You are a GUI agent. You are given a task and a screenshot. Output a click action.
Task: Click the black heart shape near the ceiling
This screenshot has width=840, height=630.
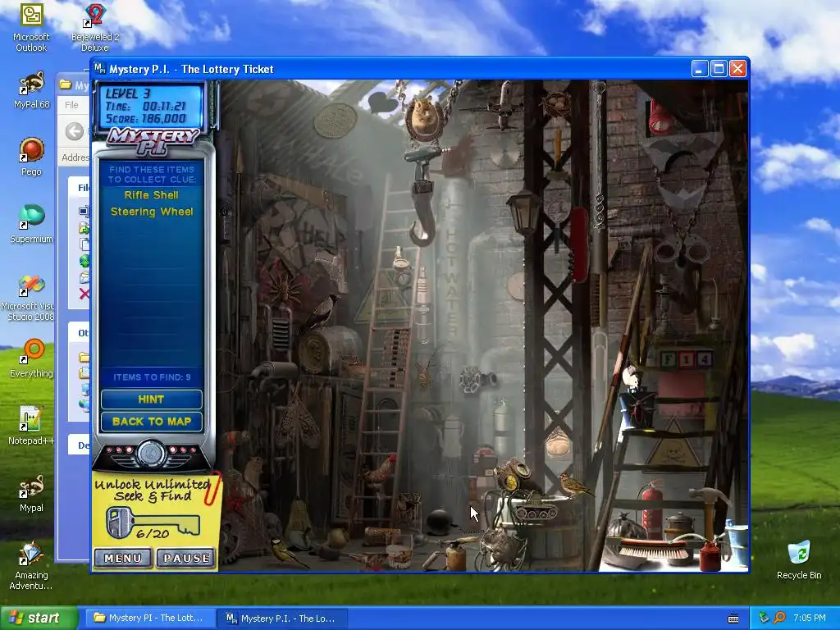point(382,103)
